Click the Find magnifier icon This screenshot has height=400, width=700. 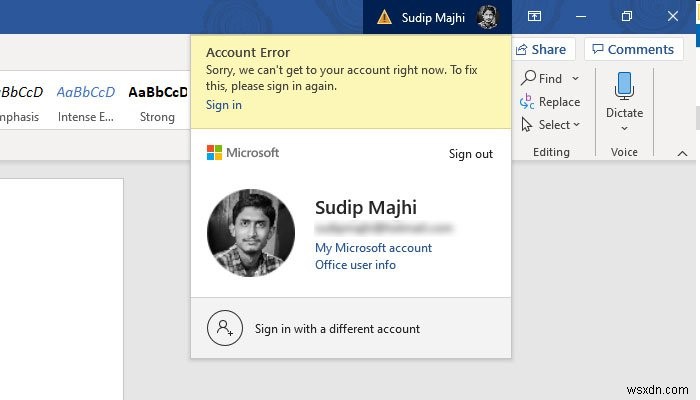tap(528, 78)
